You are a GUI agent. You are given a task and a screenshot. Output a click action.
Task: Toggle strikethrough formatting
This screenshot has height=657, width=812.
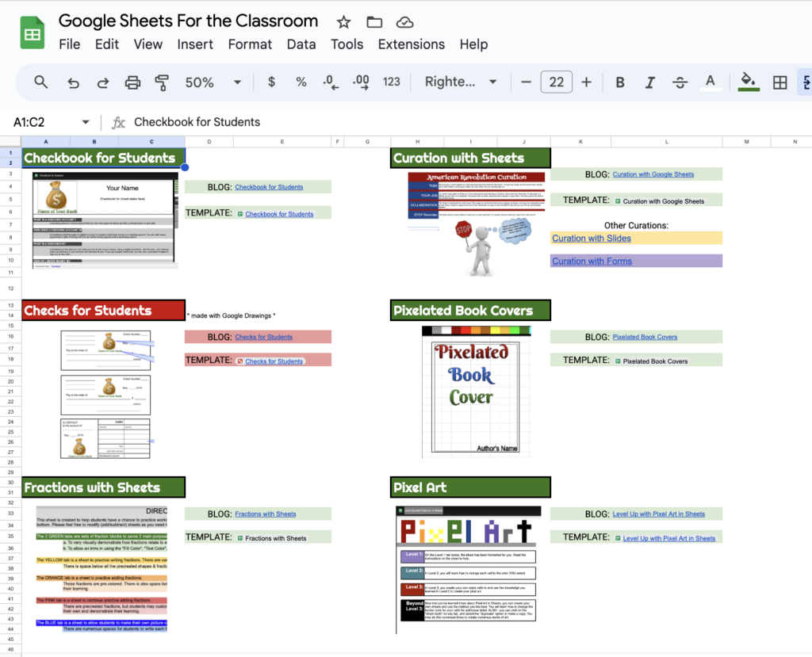point(680,82)
